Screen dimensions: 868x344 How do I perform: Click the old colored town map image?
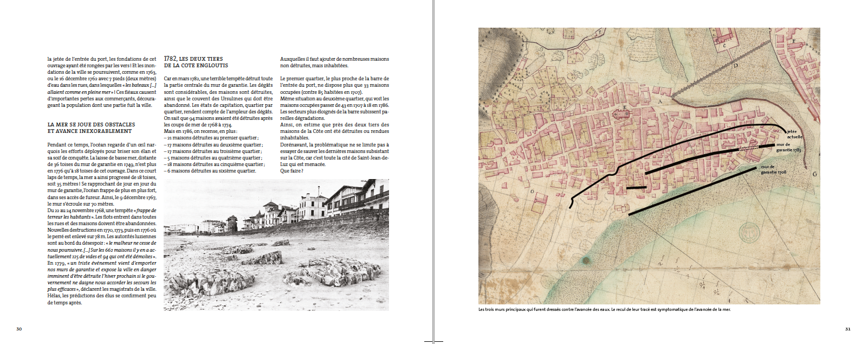click(x=649, y=166)
